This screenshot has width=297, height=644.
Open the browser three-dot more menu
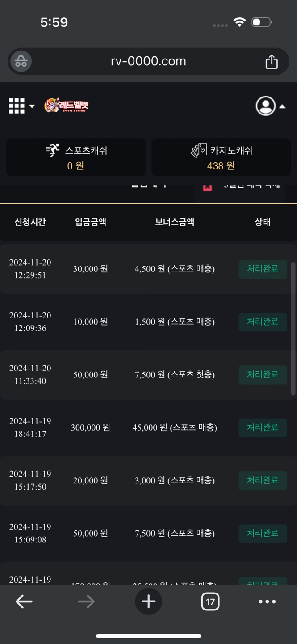click(267, 602)
